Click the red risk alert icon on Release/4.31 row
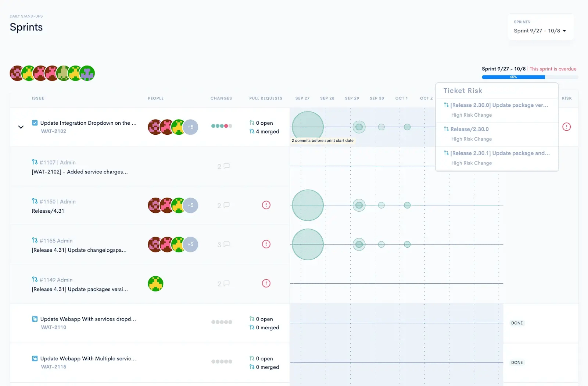This screenshot has height=386, width=588. [266, 205]
